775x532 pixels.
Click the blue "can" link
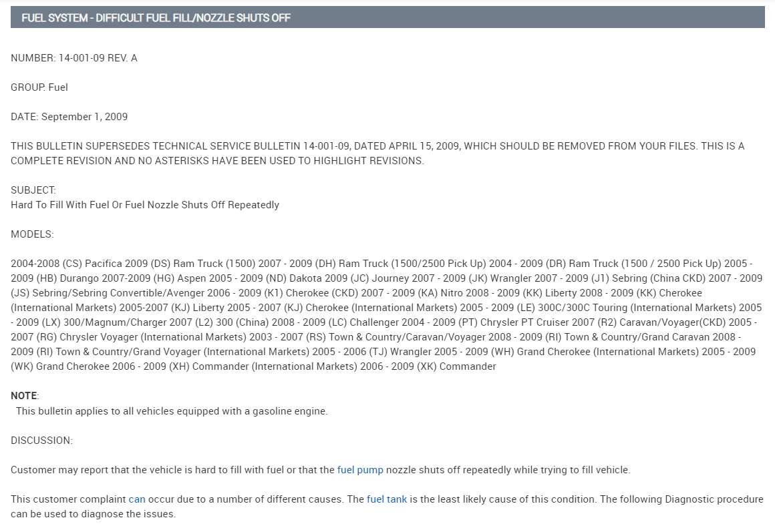137,499
